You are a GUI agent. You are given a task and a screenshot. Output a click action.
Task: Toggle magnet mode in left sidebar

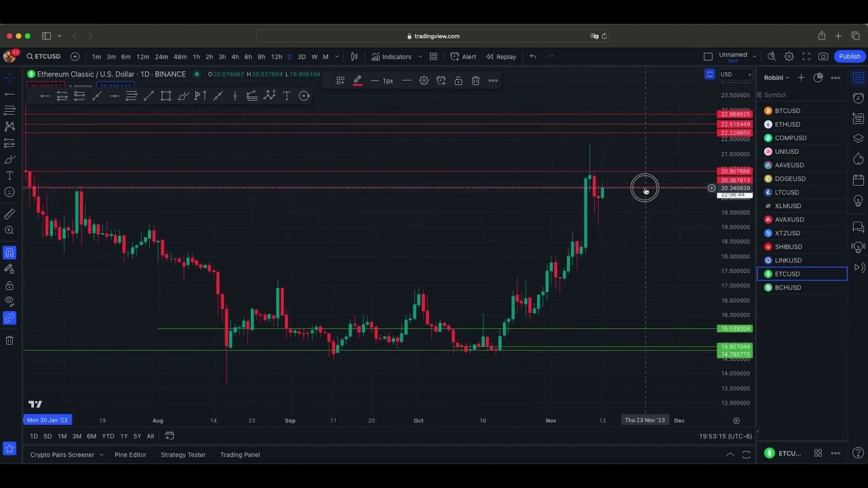tap(9, 253)
